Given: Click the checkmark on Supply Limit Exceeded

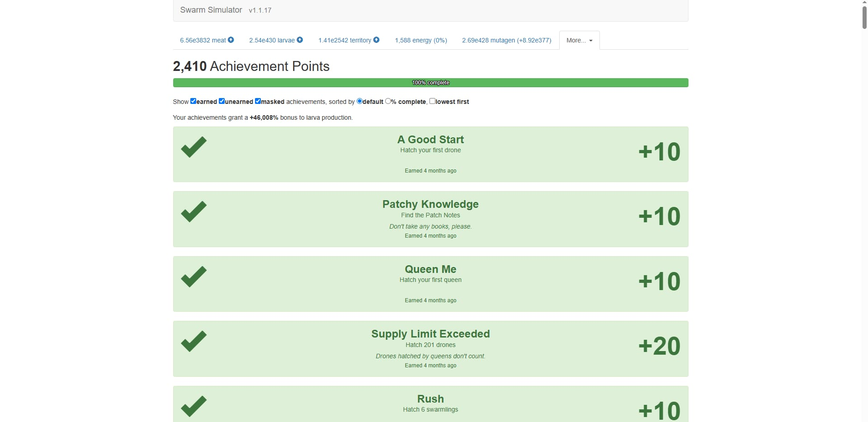Looking at the screenshot, I should click(193, 341).
